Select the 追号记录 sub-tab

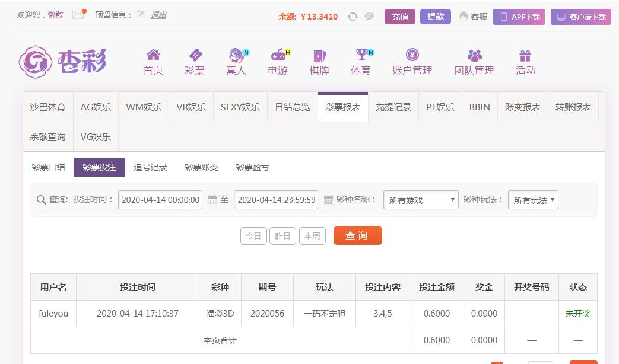150,167
